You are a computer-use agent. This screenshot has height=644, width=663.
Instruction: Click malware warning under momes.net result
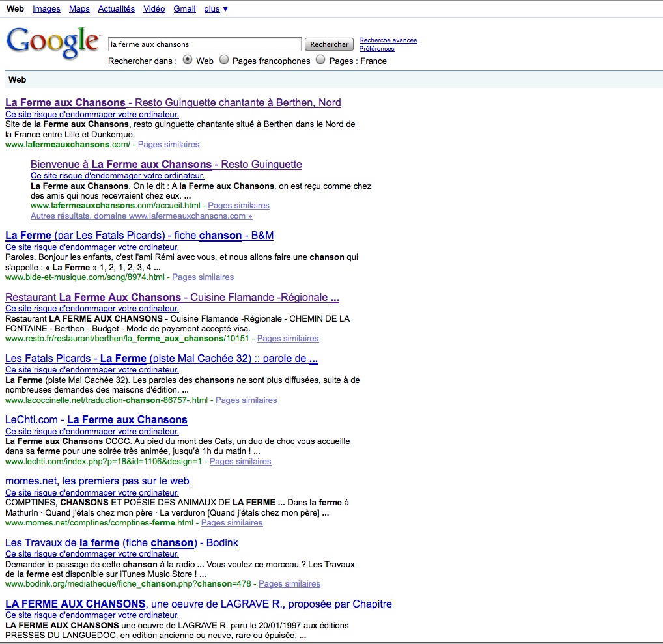click(92, 493)
